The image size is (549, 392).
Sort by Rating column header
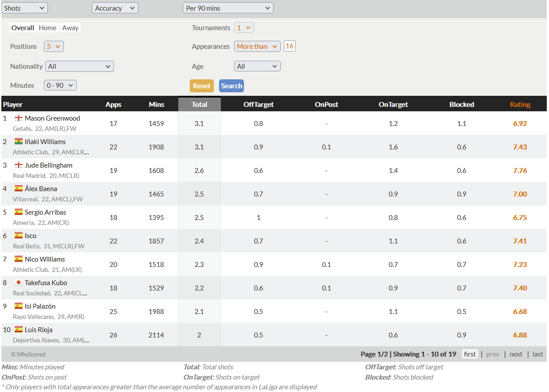pyautogui.click(x=520, y=105)
